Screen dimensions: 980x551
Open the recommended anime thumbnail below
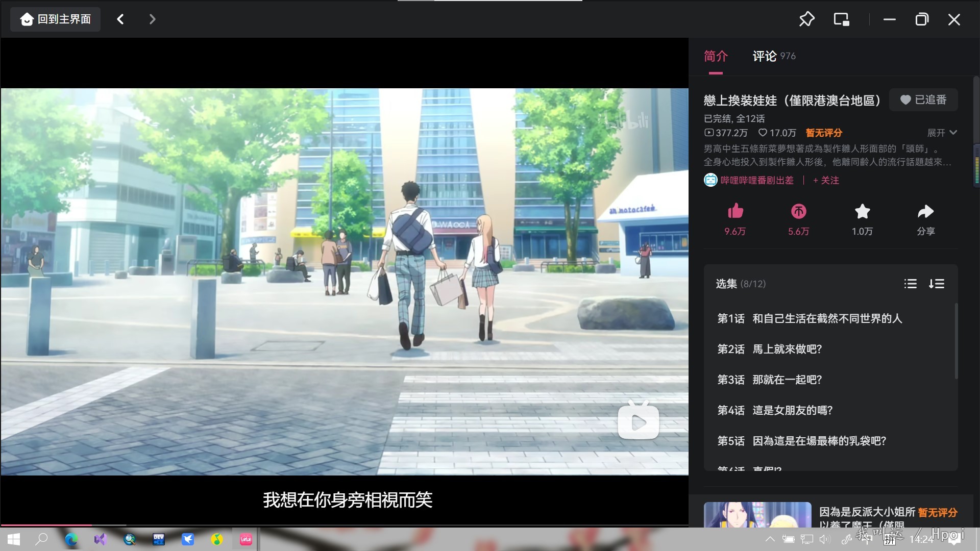tap(757, 514)
